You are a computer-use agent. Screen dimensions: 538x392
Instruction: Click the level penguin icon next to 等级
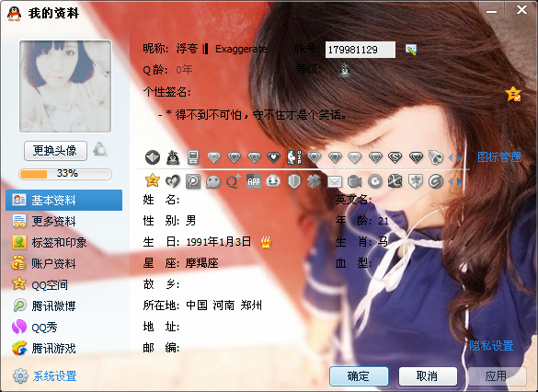[x=345, y=70]
